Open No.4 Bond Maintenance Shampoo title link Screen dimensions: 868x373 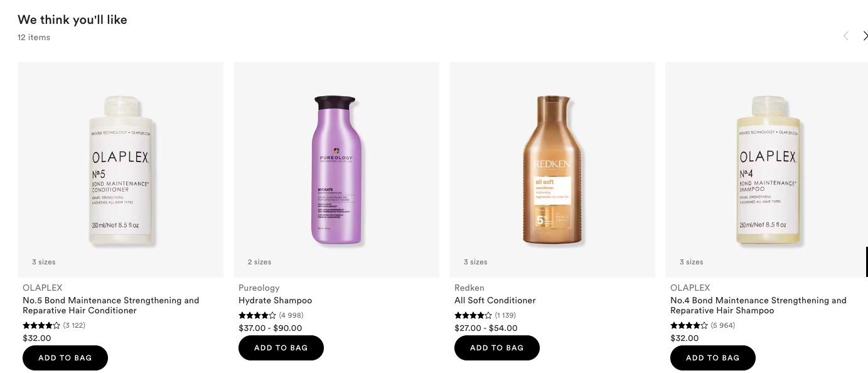(758, 305)
